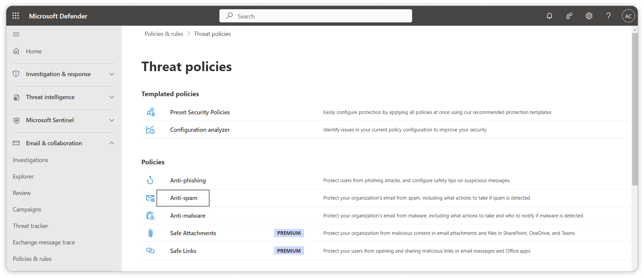Open the community feedback icon
This screenshot has width=644, height=278.
[569, 16]
